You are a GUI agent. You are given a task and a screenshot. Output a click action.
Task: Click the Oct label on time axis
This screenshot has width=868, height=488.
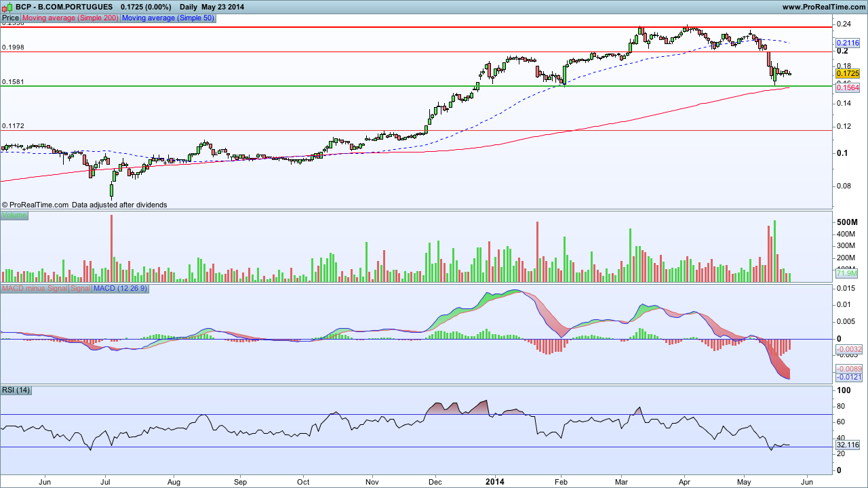[304, 482]
